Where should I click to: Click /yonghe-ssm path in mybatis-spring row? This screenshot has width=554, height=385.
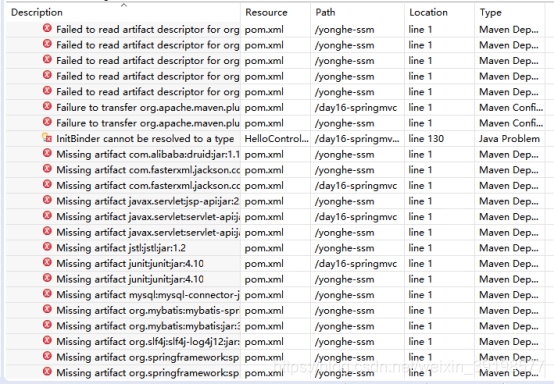[344, 310]
